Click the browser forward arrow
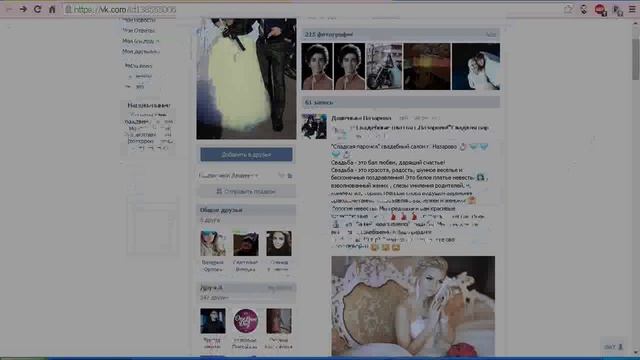 pyautogui.click(x=23, y=9)
